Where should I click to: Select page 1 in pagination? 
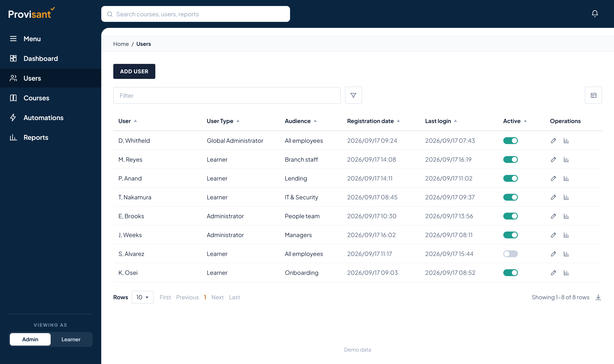tap(205, 297)
